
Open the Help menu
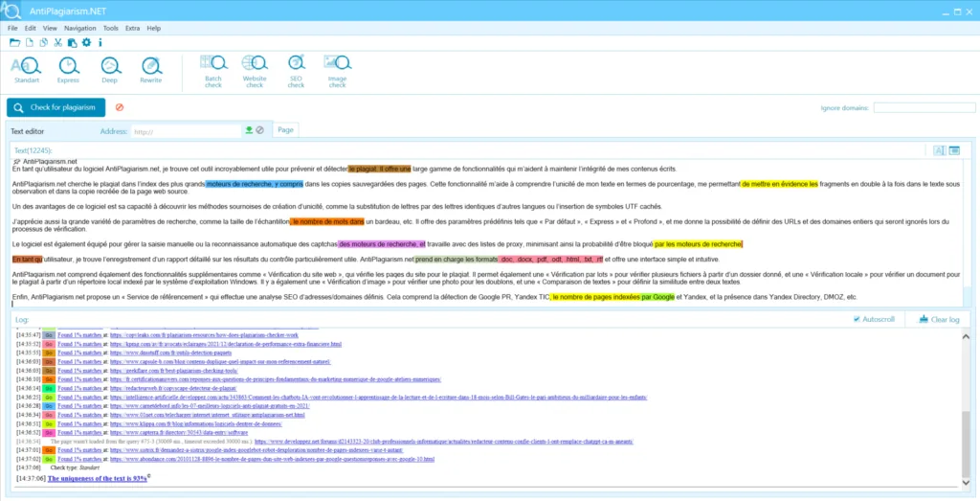(154, 28)
